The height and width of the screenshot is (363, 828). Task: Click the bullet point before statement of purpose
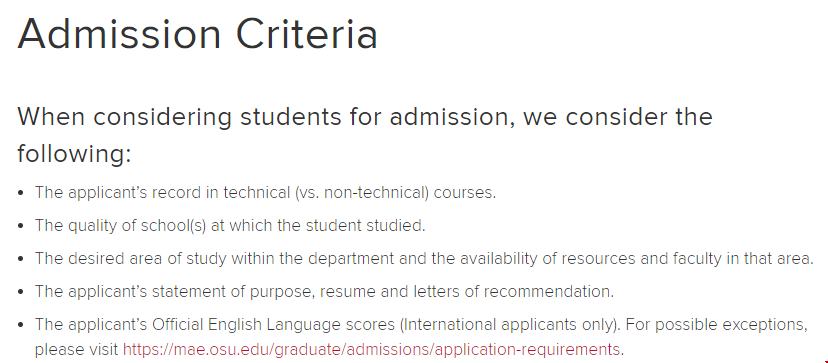(x=21, y=292)
